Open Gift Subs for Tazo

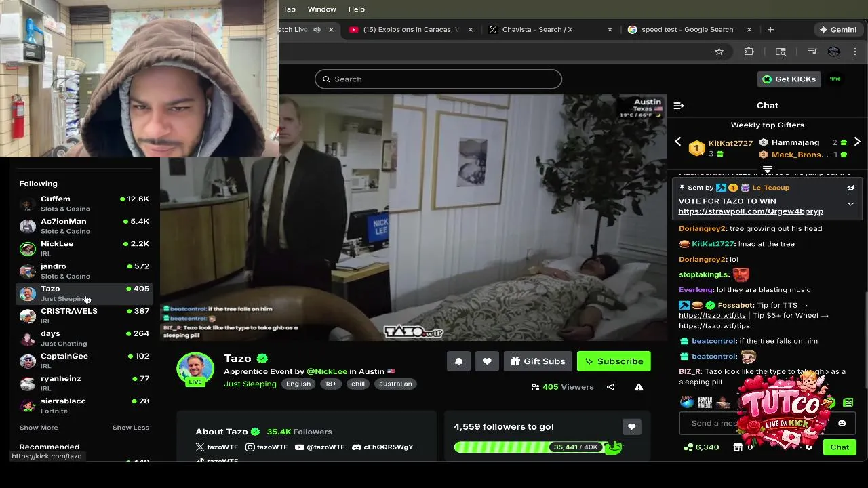pyautogui.click(x=538, y=361)
